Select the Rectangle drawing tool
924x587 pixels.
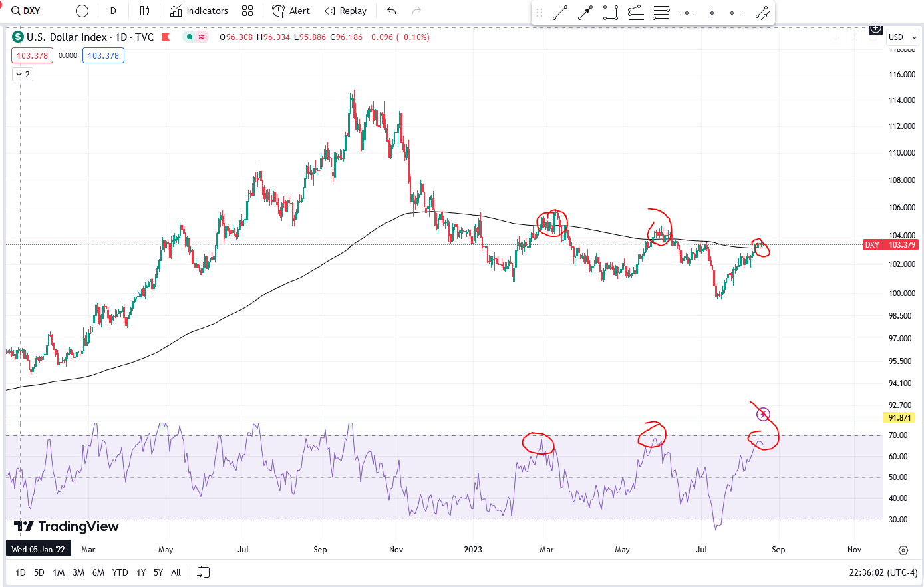[x=611, y=13]
